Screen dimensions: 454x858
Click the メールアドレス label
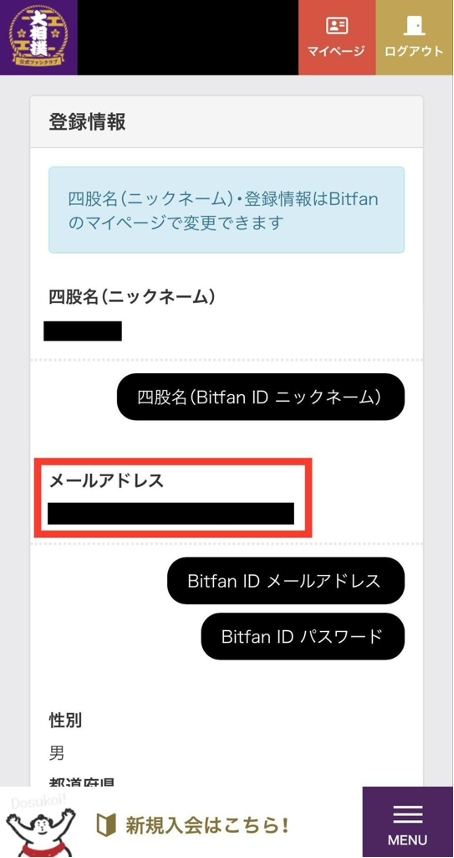click(x=107, y=481)
